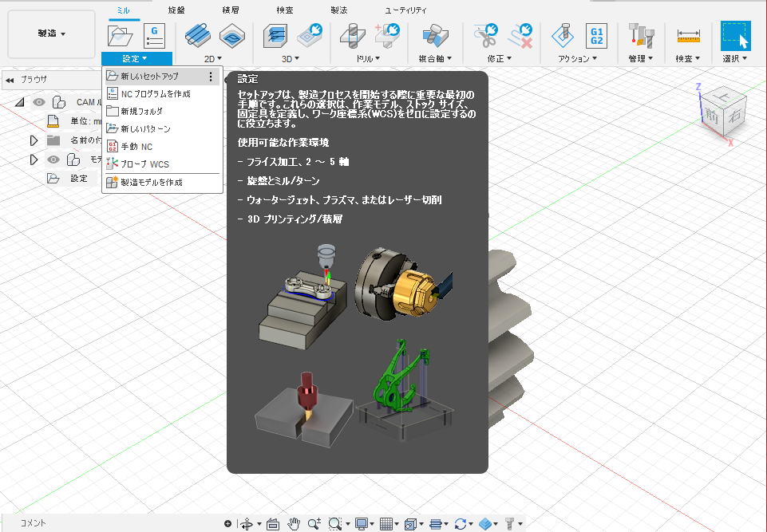
Task: Switch to the ミル tab
Action: pos(124,10)
